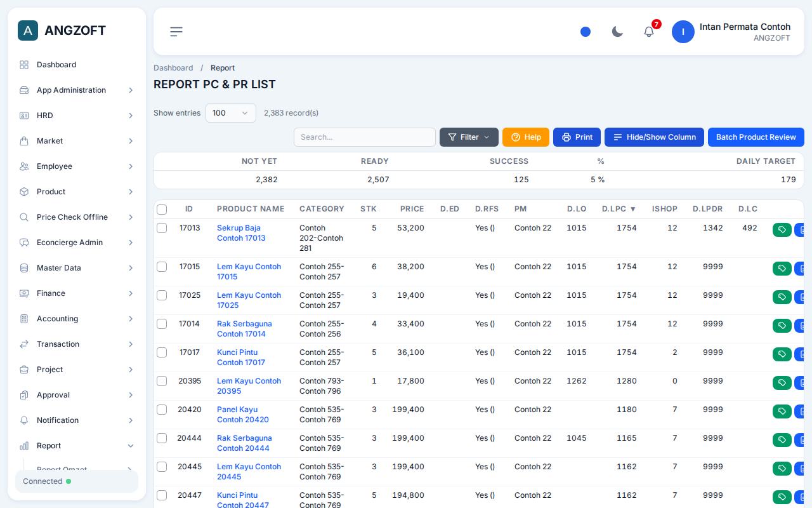
Task: Click the Search input field
Action: tap(365, 137)
